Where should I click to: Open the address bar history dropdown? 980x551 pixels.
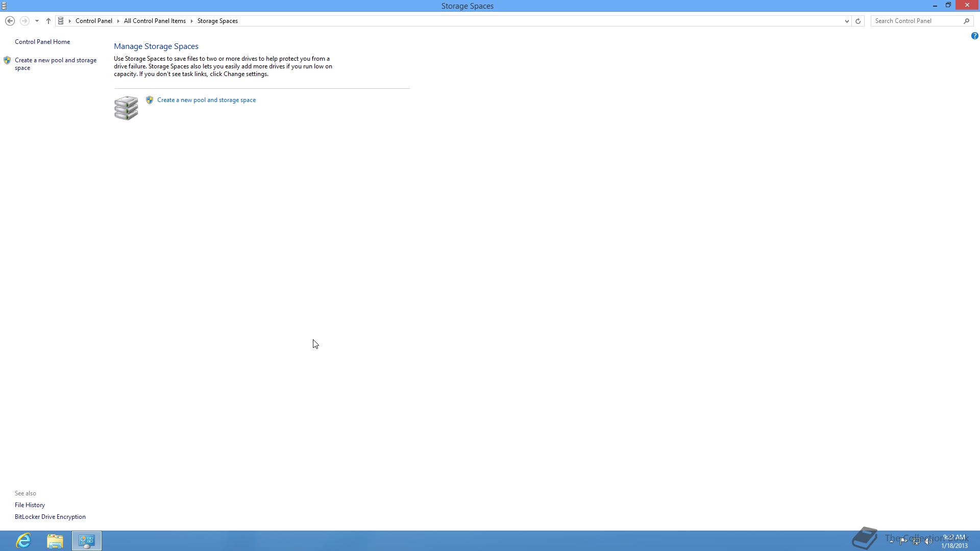(x=846, y=21)
